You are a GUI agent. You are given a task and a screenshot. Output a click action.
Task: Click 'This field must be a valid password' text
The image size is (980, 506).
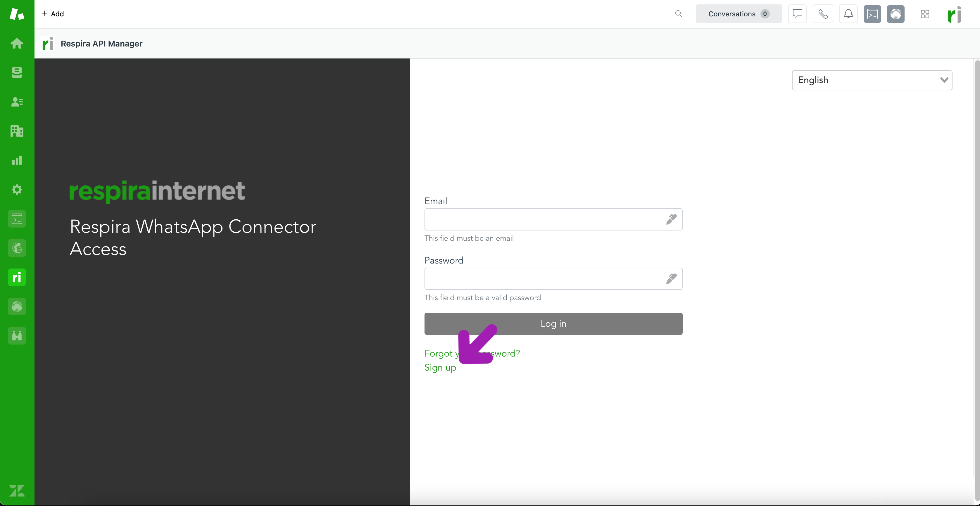pos(482,298)
